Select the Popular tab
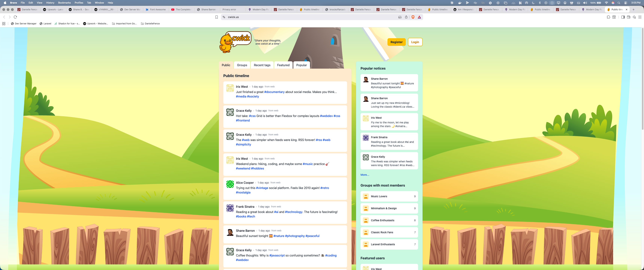Screen dimensions: 644x270 tap(301, 65)
